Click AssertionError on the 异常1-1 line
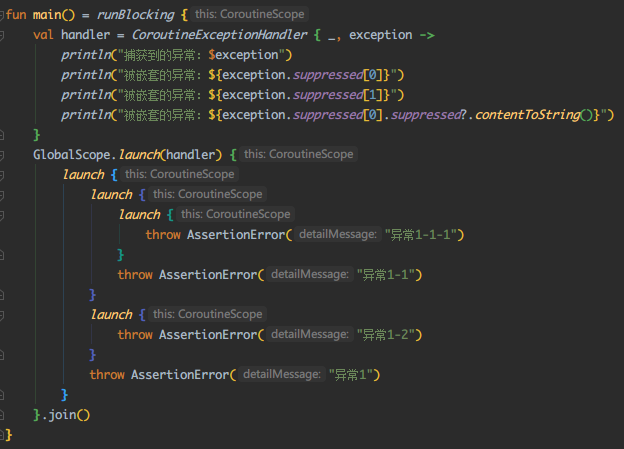Viewport: 624px width, 449px height. click(x=208, y=275)
